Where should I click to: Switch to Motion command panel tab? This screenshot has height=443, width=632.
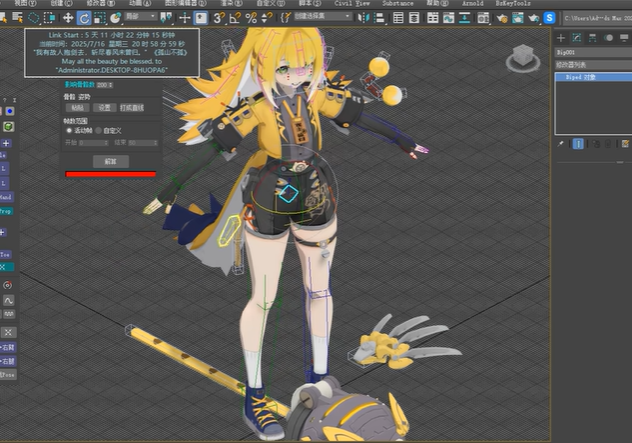(x=608, y=38)
